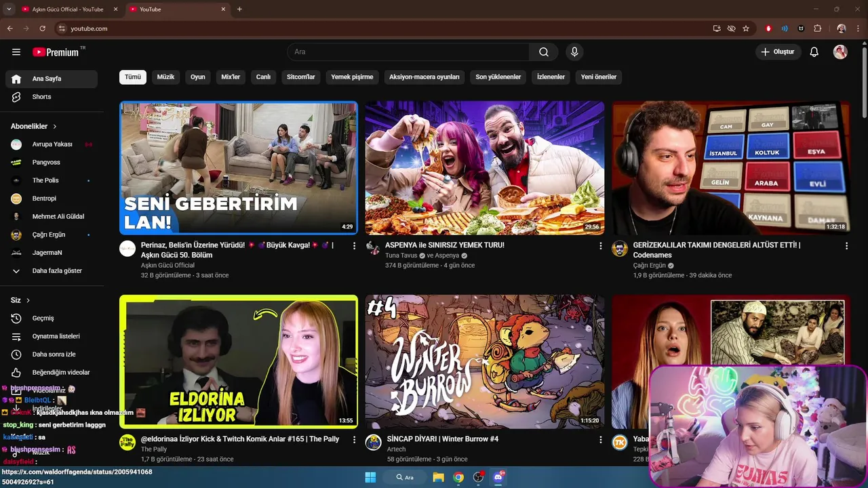Open Aşkın Gücü Official channel link
Image resolution: width=868 pixels, height=488 pixels.
point(167,265)
